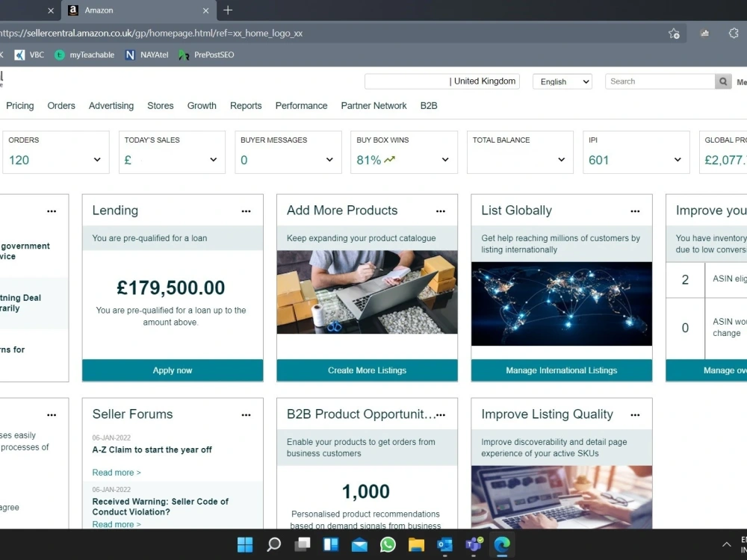Open Microsoft Teams from the taskbar
This screenshot has height=560, width=747.
[x=474, y=544]
